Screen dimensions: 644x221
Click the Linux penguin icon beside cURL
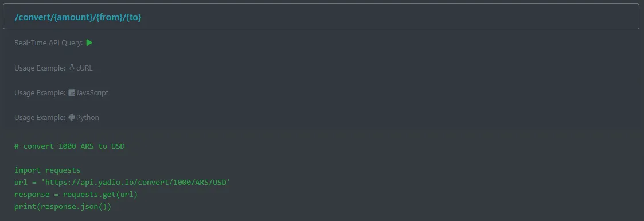click(x=72, y=68)
